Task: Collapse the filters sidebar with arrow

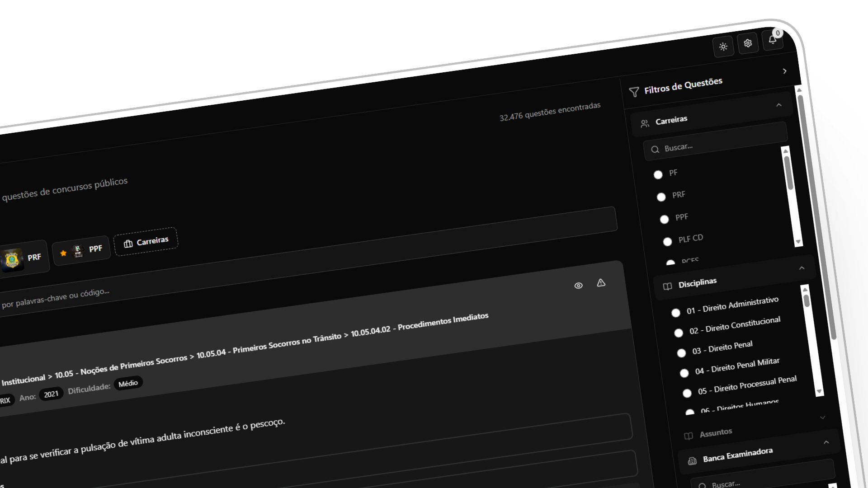Action: coord(784,71)
